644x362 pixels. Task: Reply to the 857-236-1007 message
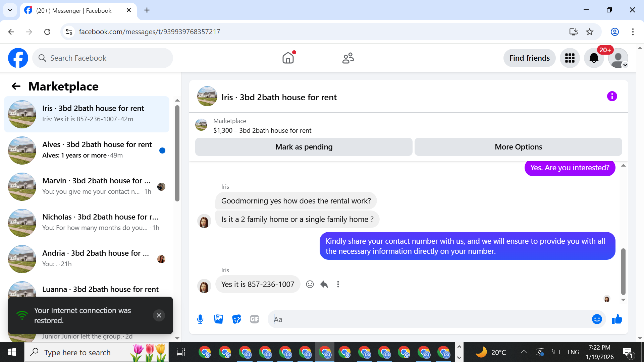tap(324, 284)
